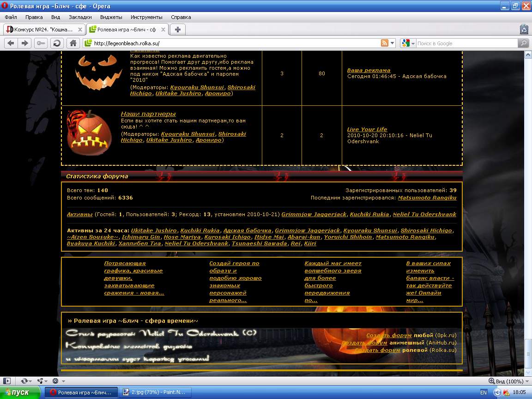
Task: Open the 'Активны' users link
Action: click(80, 214)
